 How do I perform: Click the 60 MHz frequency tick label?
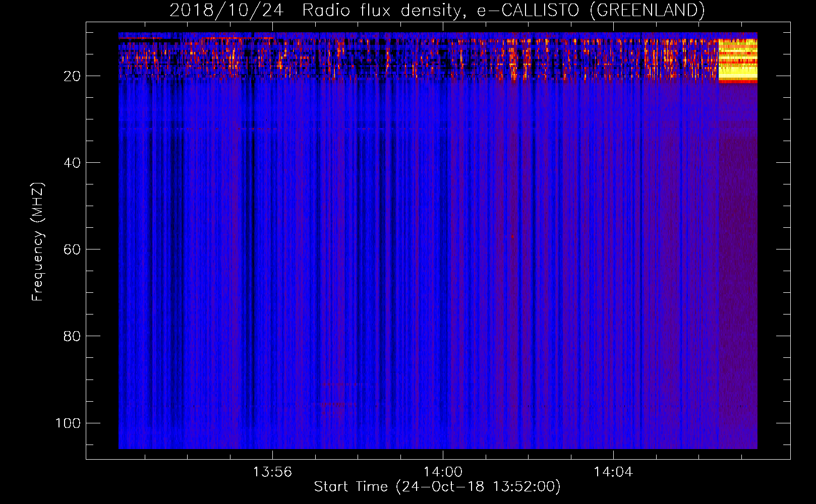point(72,249)
